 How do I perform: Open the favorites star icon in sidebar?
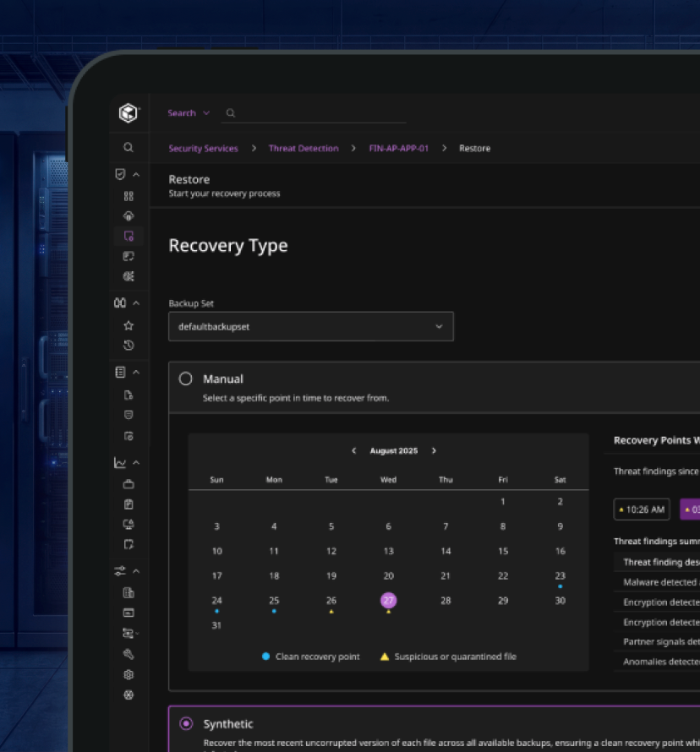(x=129, y=325)
